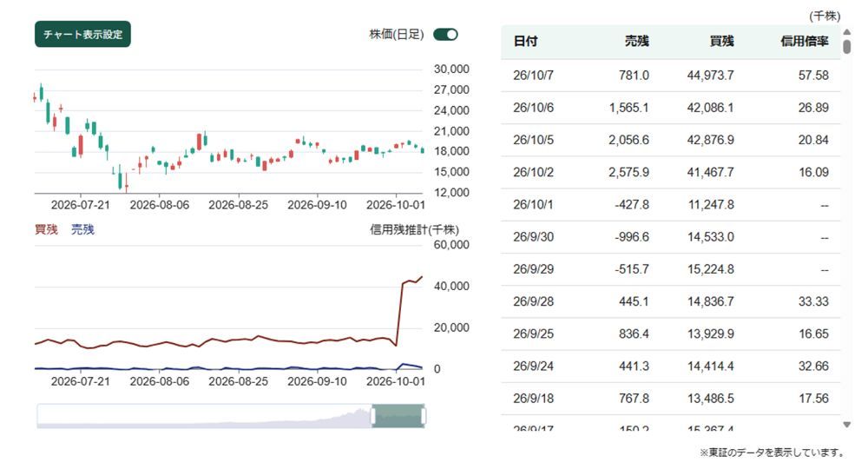Click the 17.56 ratio value
This screenshot has height=469, width=868.
click(x=813, y=398)
